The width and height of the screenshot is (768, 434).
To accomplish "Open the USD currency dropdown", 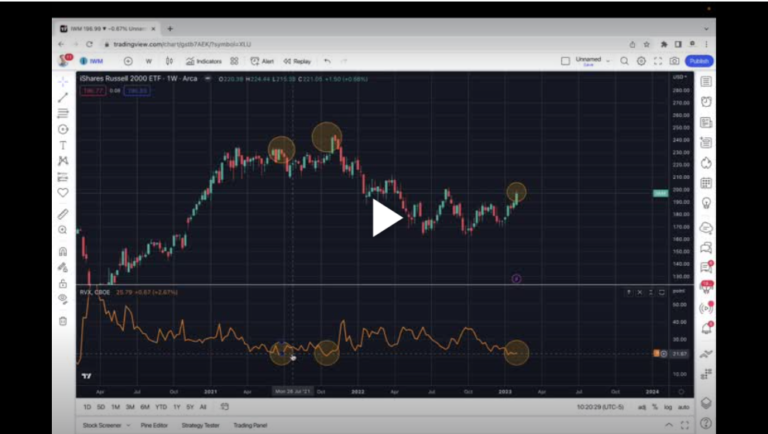I will pos(677,77).
